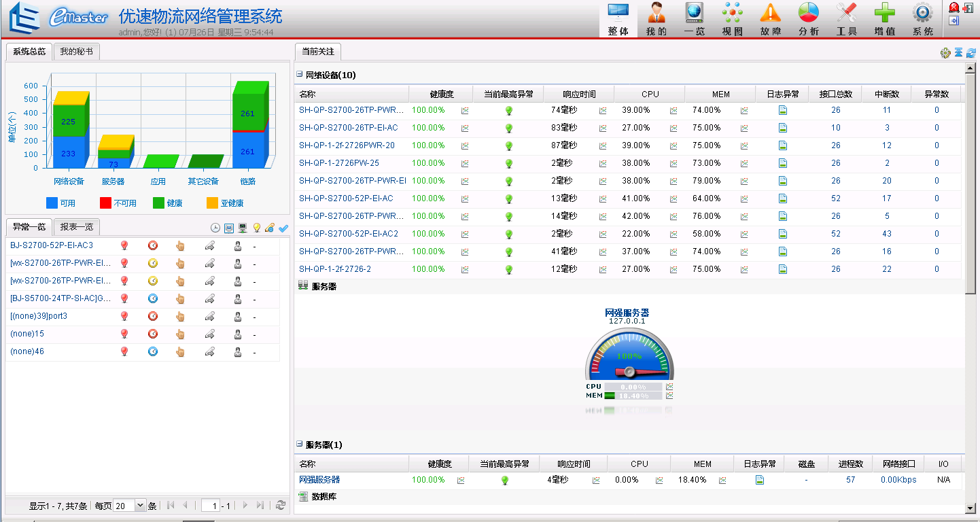Open response time chart for SH-QP-S2700-52P-EI-AC2
Viewport: 980px width, 522px height.
(x=603, y=234)
